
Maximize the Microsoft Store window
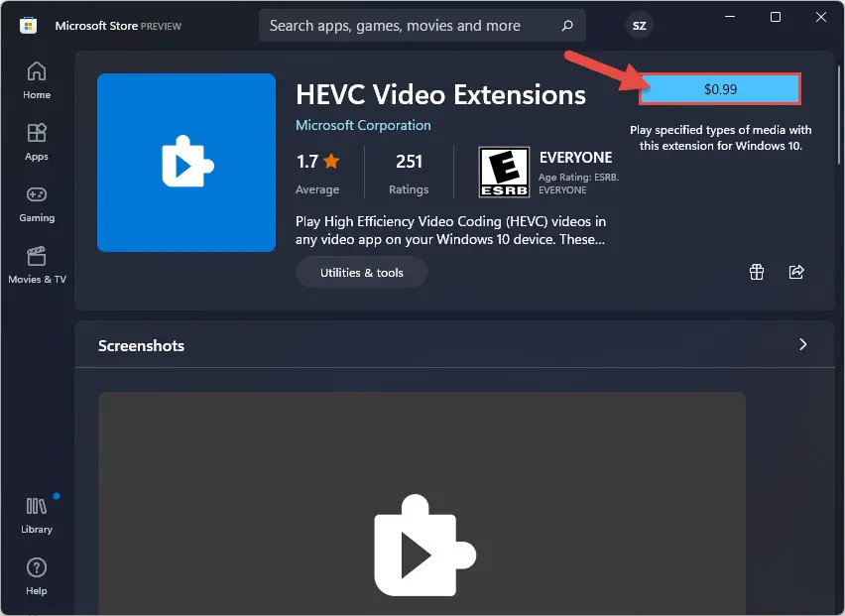click(775, 17)
